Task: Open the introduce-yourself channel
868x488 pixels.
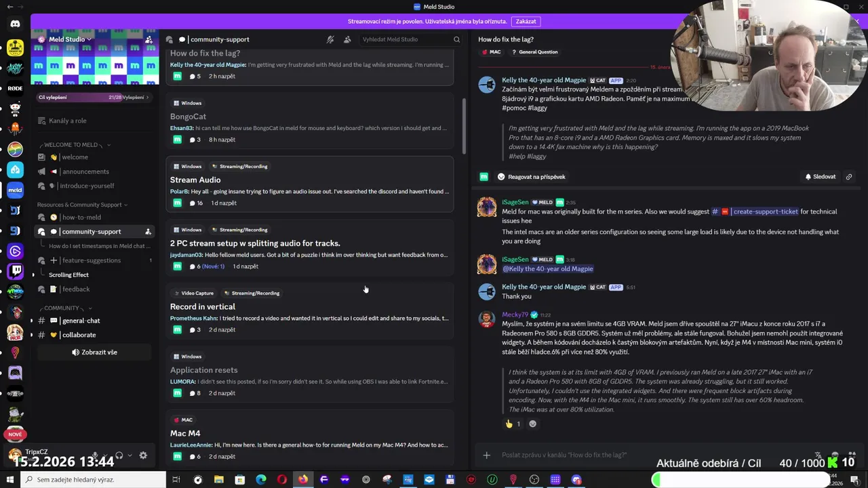Action: (x=95, y=186)
